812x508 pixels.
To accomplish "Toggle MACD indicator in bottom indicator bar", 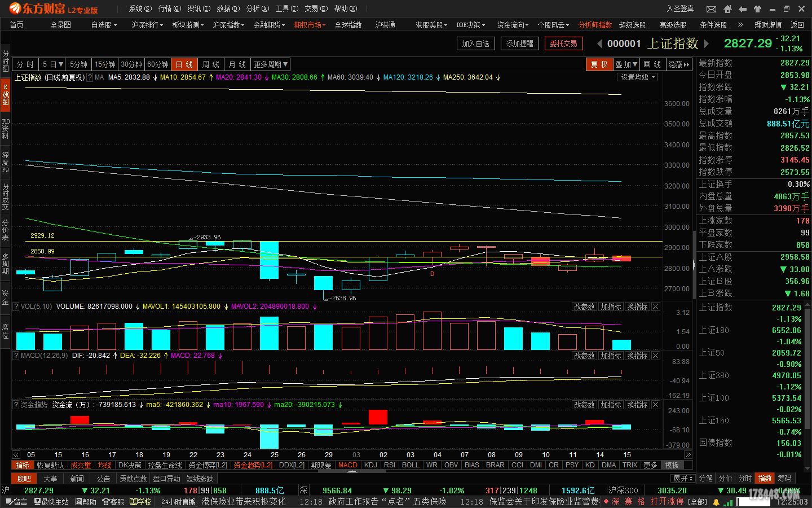I will pos(348,465).
